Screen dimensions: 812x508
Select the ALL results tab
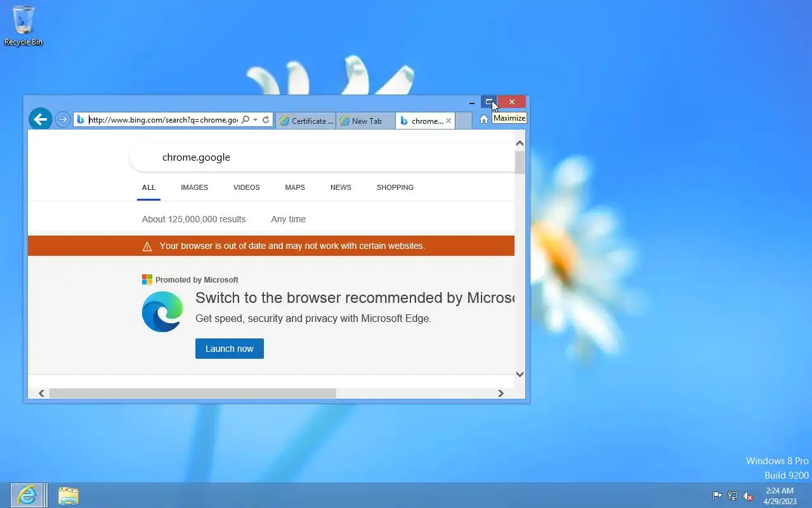[148, 187]
